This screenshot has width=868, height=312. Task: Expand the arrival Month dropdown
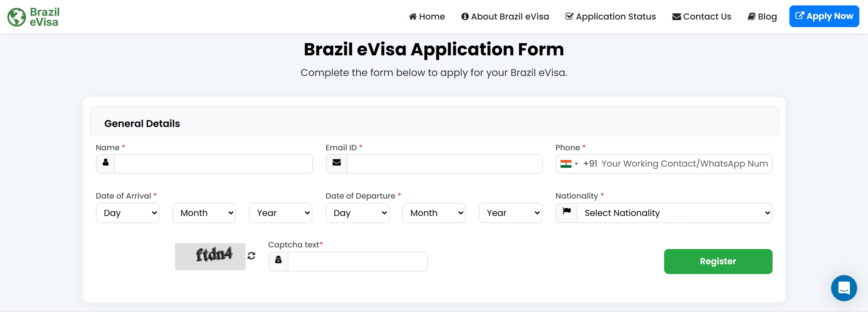pos(204,213)
